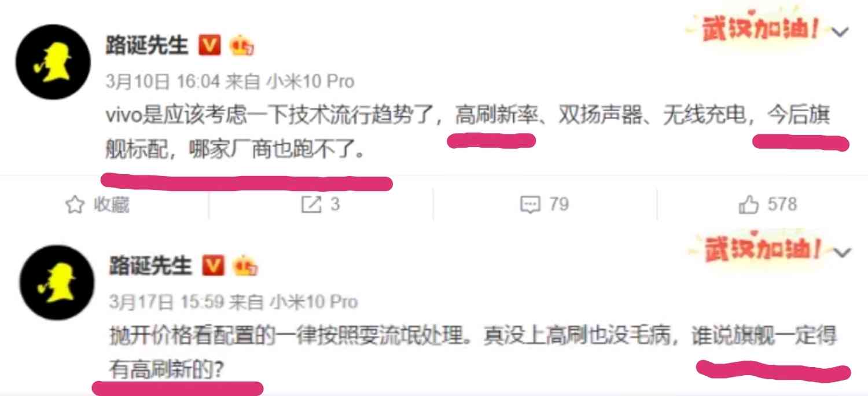Screen dimensions: 868x396
Task: Click the orange V verified badge in second post
Action: coord(213,266)
